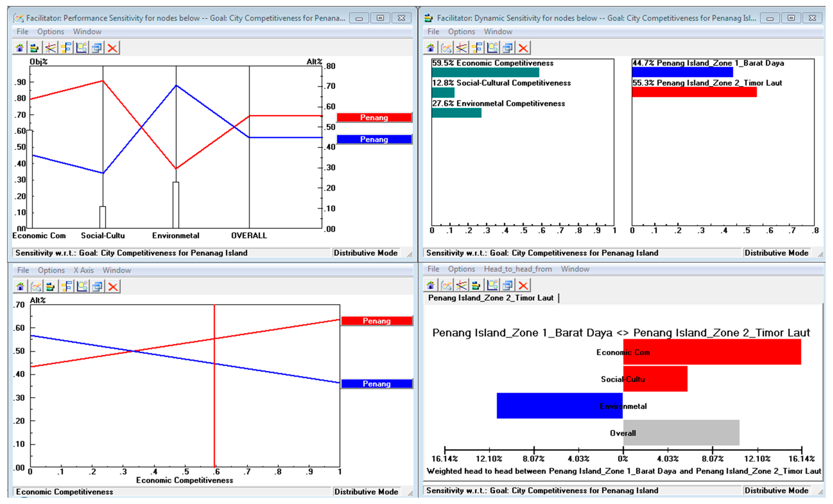
Task: Click Home icon in Head-to-head window toolbar
Action: click(x=430, y=286)
